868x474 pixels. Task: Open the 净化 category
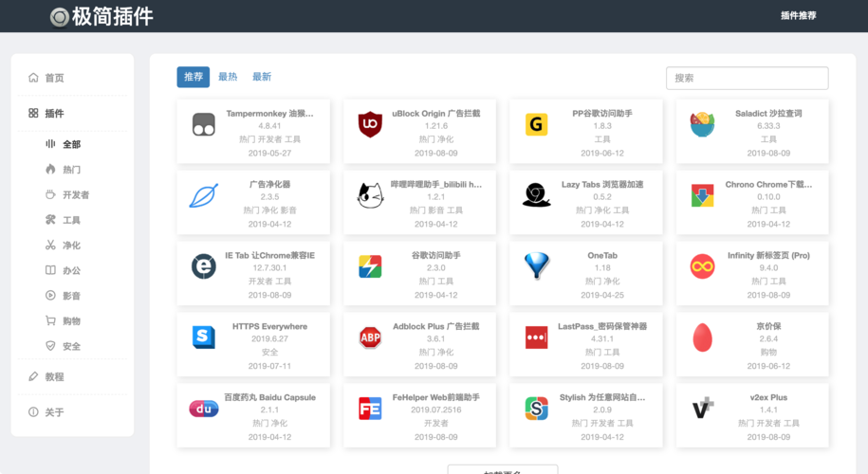72,246
